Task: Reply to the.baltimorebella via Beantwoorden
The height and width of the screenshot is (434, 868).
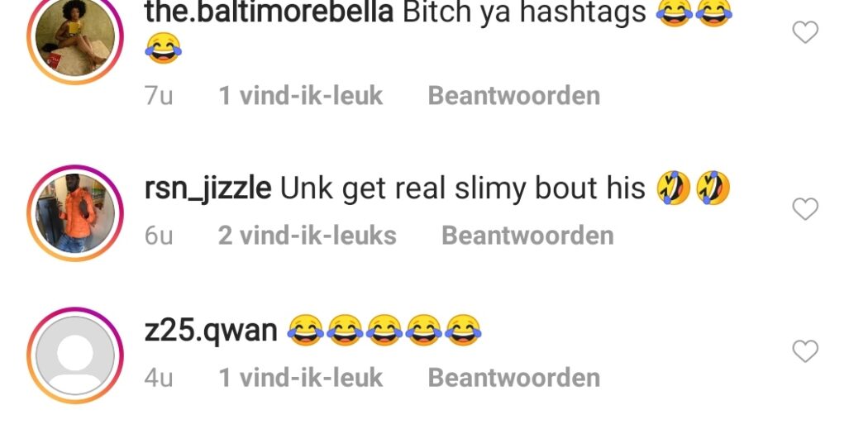Action: tap(513, 96)
